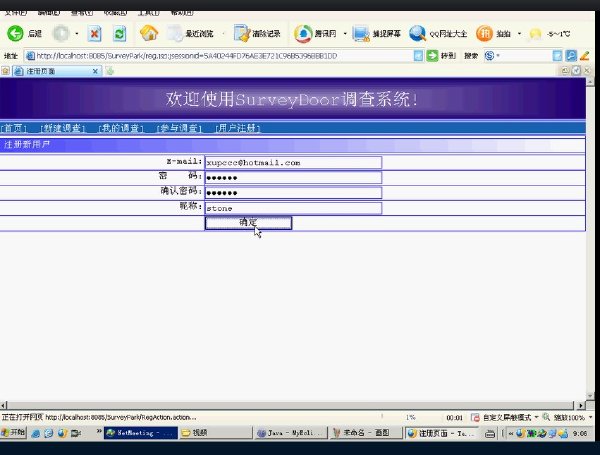The width and height of the screenshot is (600, 455).
Task: Click 清除记录 clear history button
Action: pyautogui.click(x=257, y=34)
